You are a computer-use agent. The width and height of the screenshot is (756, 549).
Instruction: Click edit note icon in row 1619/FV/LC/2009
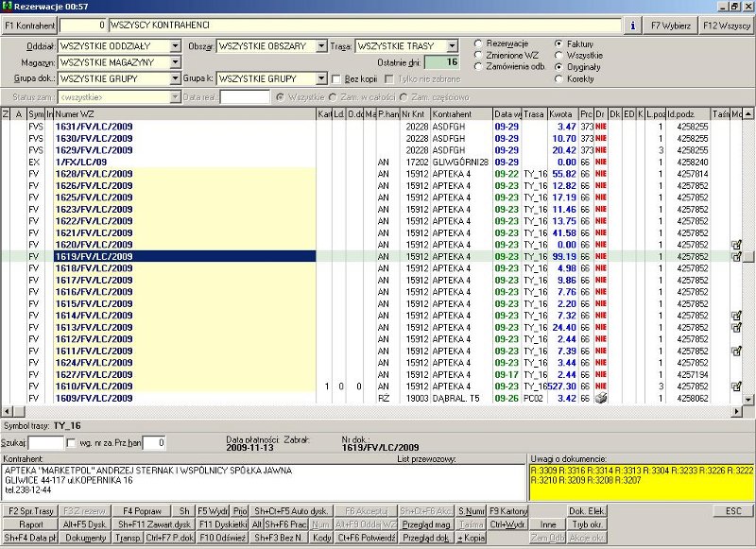pos(736,256)
